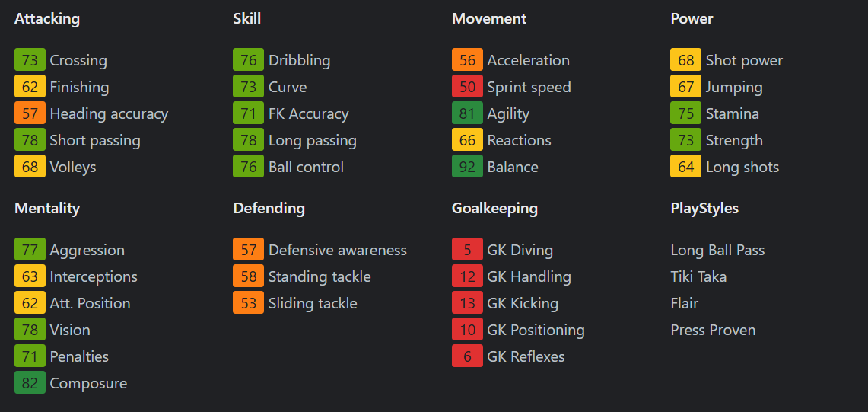Click the Attacking section heading
Viewport: 868px width, 412px height.
(47, 19)
